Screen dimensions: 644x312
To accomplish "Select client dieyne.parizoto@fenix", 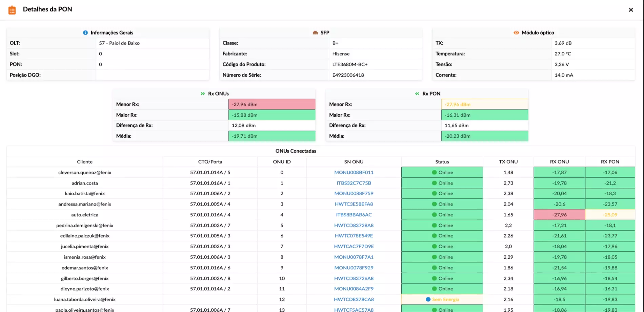I will point(85,289).
